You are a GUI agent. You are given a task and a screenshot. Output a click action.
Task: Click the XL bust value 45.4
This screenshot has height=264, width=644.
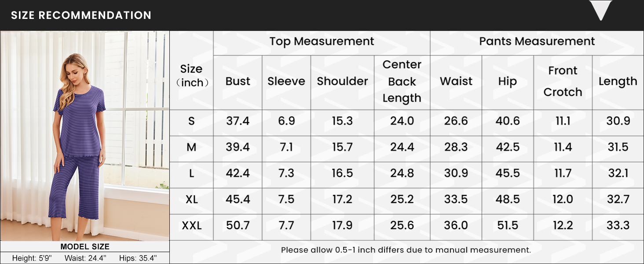tap(238, 199)
